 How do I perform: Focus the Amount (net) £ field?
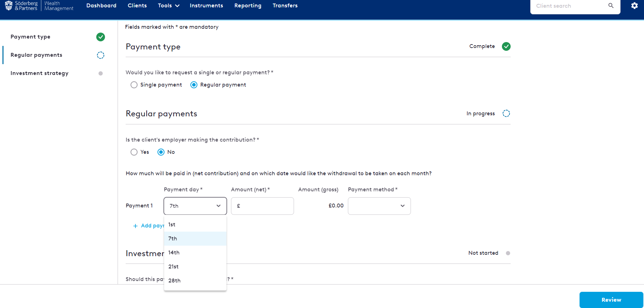tap(262, 206)
